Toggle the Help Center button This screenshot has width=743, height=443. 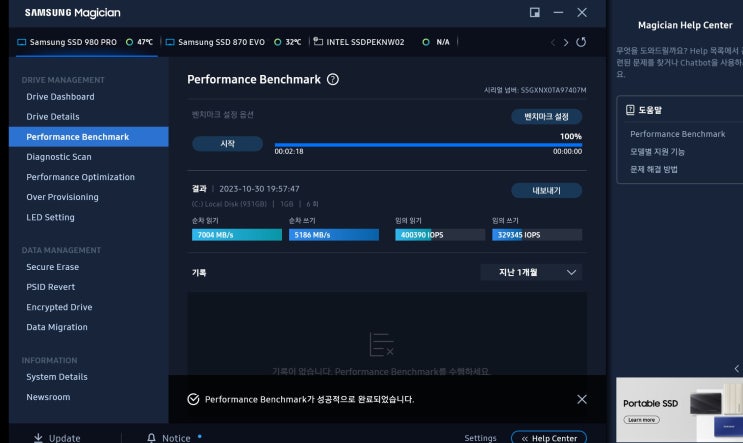549,438
